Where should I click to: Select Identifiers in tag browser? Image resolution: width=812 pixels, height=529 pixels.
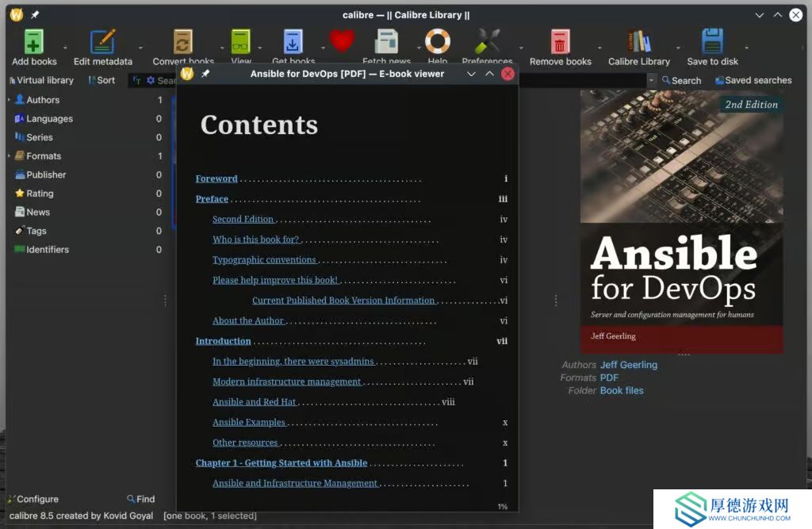click(47, 249)
